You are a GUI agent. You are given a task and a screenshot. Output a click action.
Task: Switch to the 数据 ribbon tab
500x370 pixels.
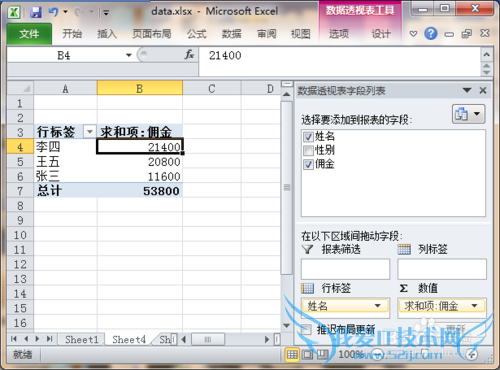[231, 34]
